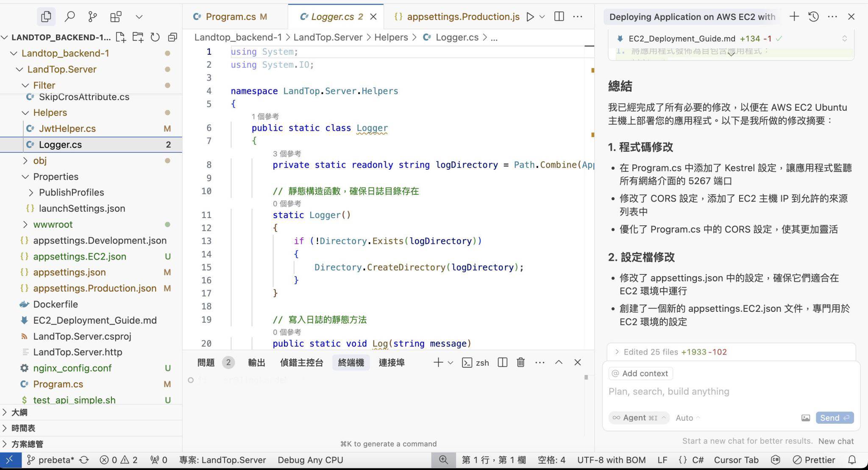Maximize the panel with the chevron
868x470 pixels.
559,362
